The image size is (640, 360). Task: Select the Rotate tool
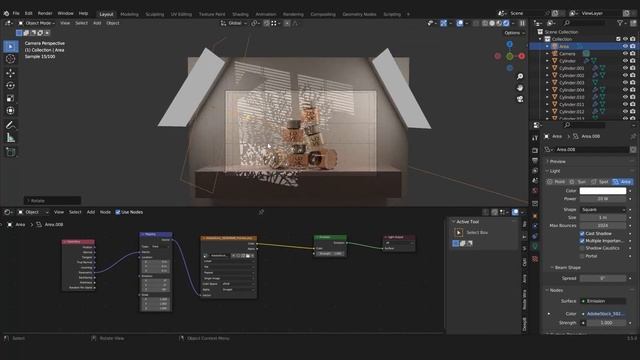[11, 85]
